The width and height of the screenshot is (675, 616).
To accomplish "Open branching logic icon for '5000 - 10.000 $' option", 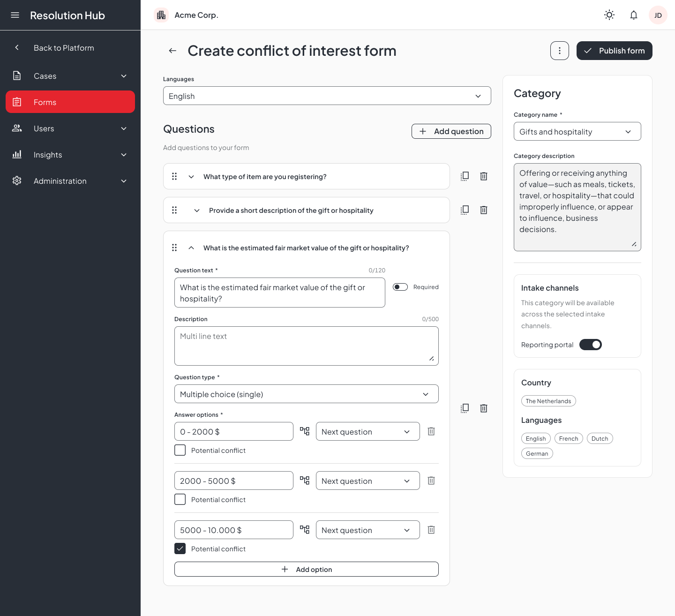I will pos(305,530).
